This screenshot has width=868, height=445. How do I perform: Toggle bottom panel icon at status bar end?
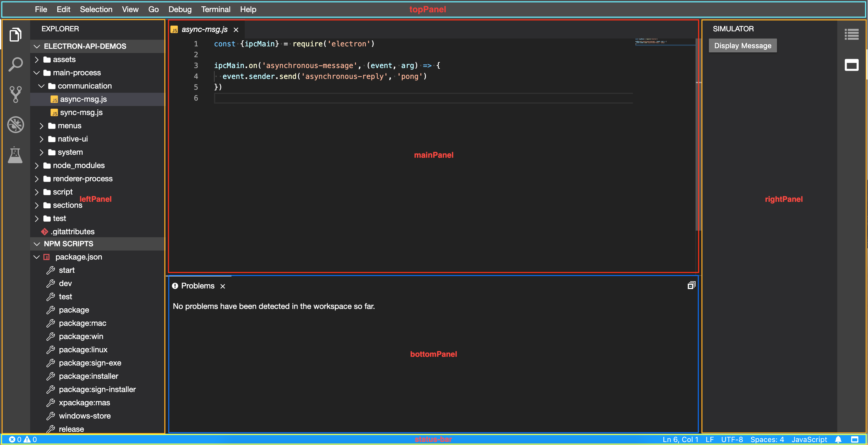tap(854, 439)
